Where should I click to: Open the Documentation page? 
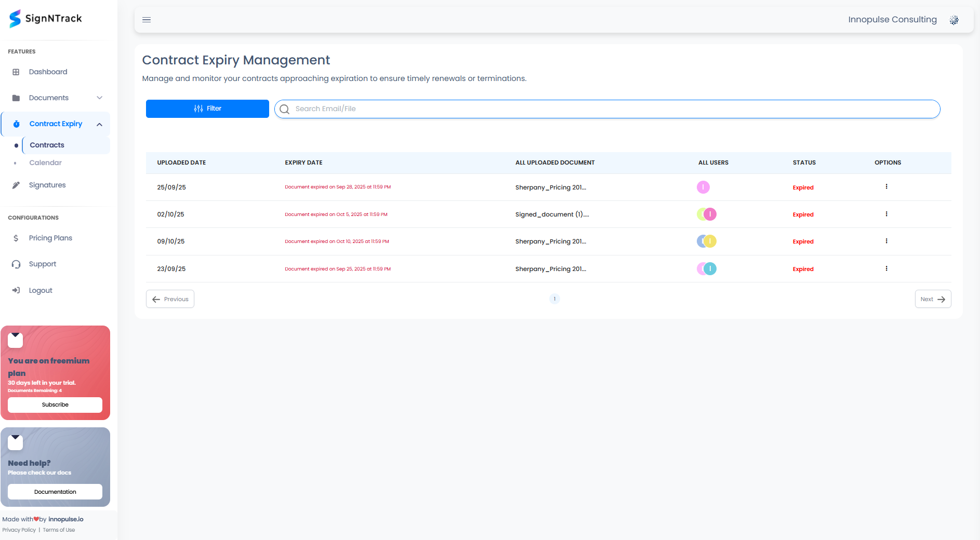coord(55,491)
